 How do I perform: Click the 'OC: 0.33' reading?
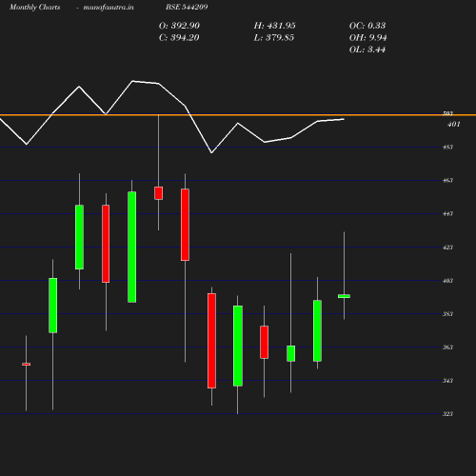click(x=367, y=26)
